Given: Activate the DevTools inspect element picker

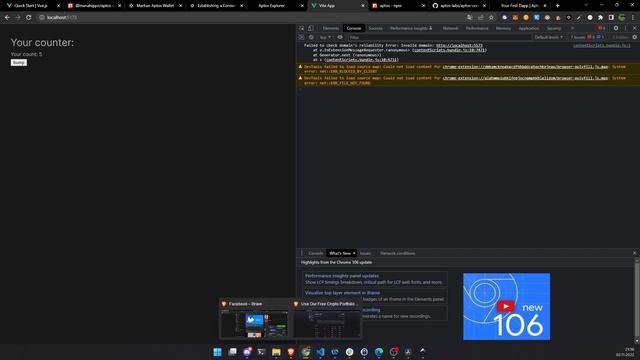Looking at the screenshot, I should pos(302,28).
